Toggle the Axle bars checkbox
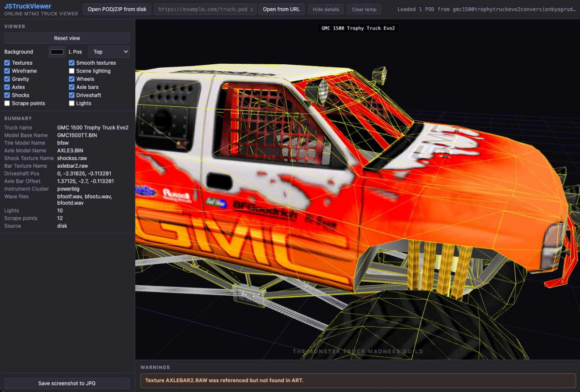 [x=72, y=87]
